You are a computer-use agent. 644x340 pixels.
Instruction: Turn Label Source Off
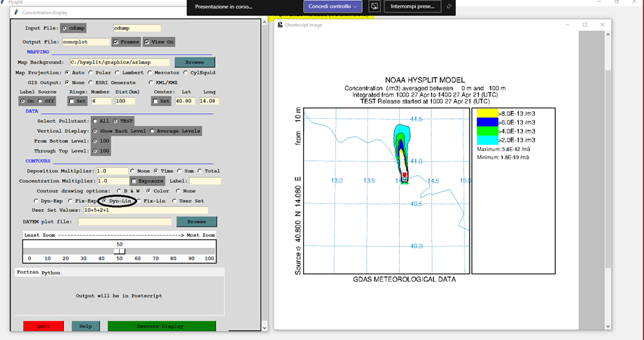coord(41,101)
